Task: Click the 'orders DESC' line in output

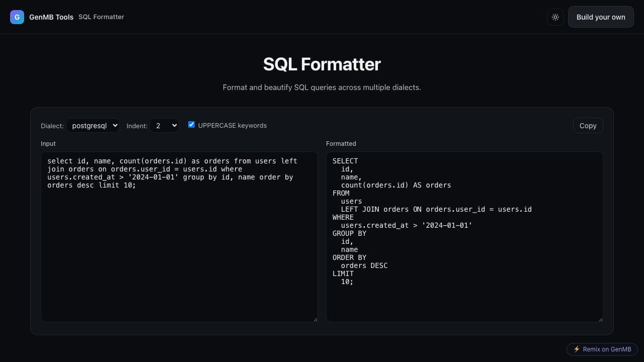Action: [364, 265]
